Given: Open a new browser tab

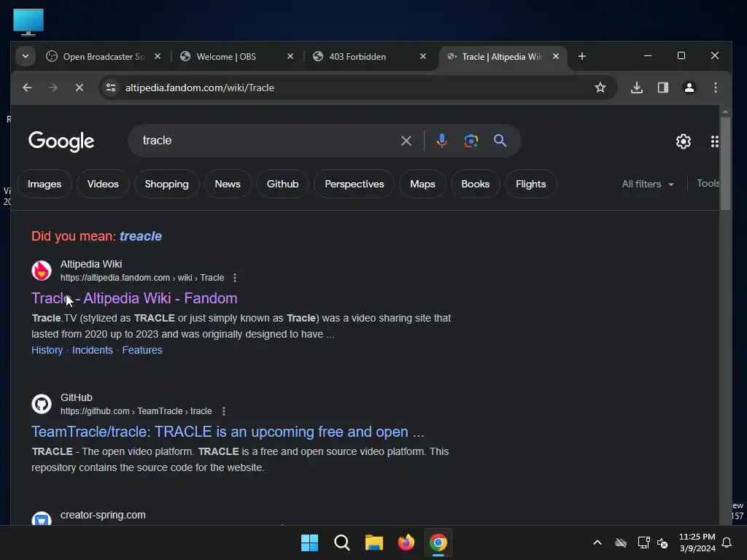Looking at the screenshot, I should [x=581, y=56].
